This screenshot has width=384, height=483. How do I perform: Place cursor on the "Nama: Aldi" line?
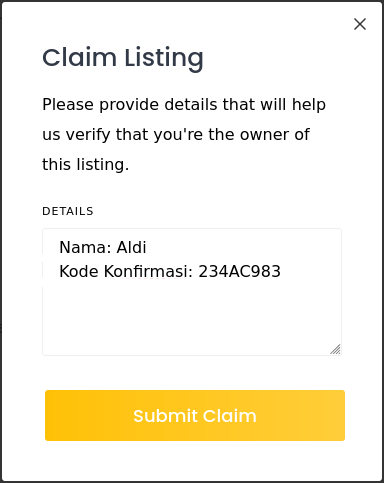pos(103,247)
